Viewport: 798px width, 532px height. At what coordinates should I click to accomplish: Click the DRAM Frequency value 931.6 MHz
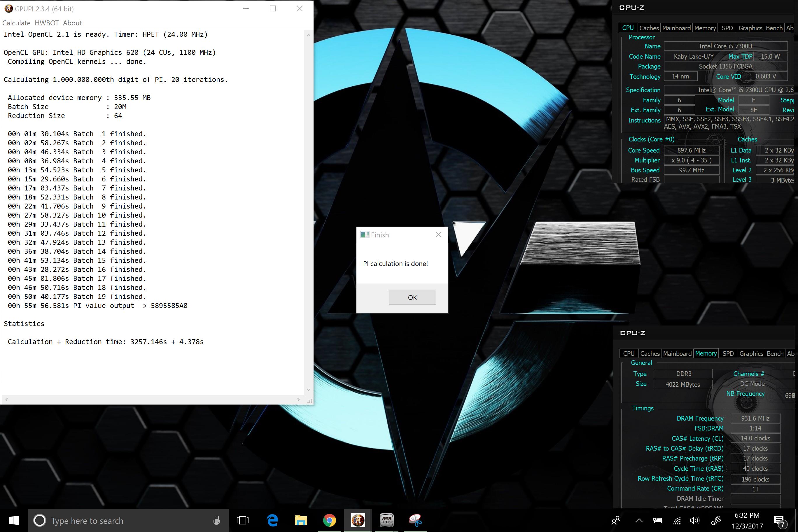tap(755, 418)
